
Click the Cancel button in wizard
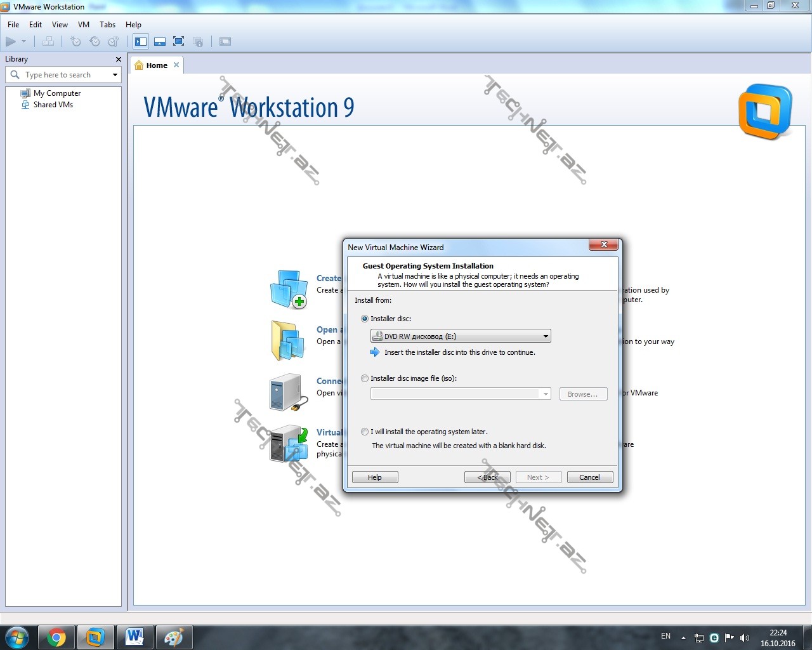click(589, 477)
